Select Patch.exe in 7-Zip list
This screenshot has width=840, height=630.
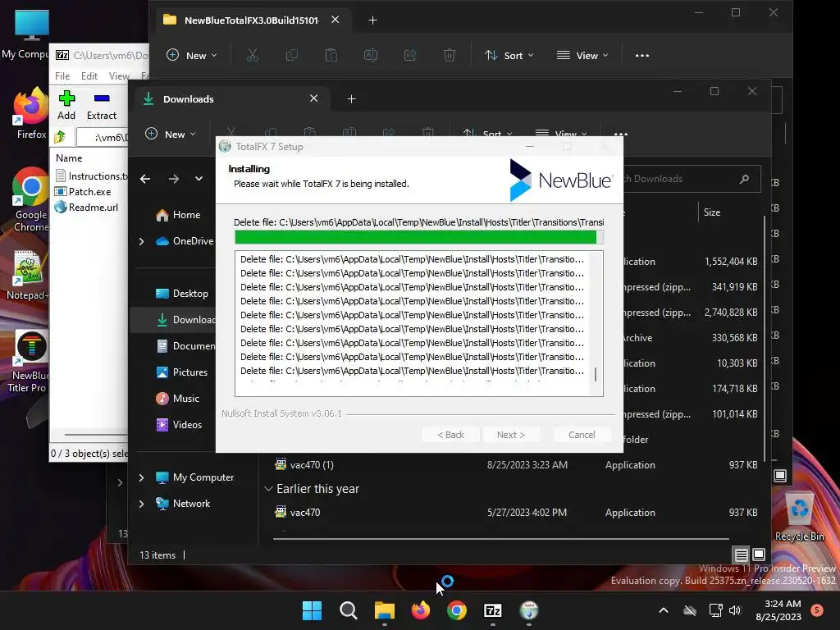83,191
